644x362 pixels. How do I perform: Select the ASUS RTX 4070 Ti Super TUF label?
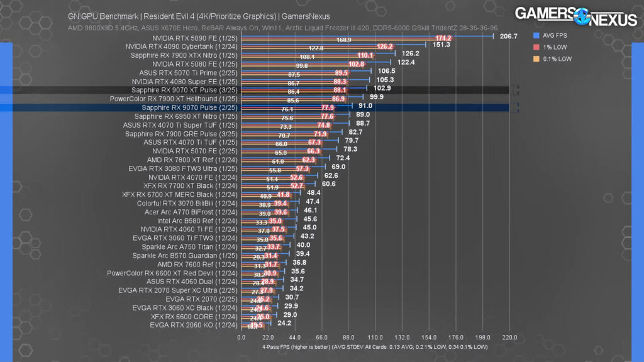[180, 125]
